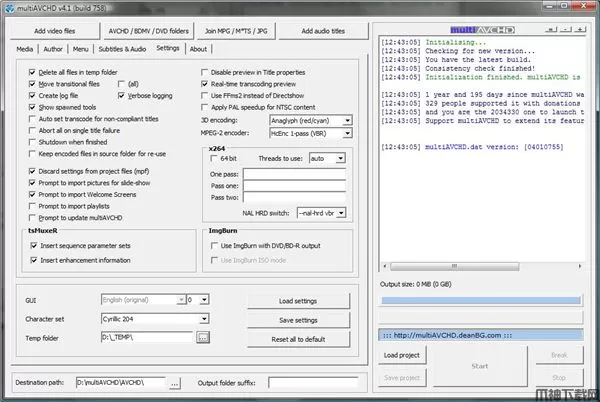Toggle Real-time transcoding preview checkbox
This screenshot has width=600, height=402.
pyautogui.click(x=206, y=83)
